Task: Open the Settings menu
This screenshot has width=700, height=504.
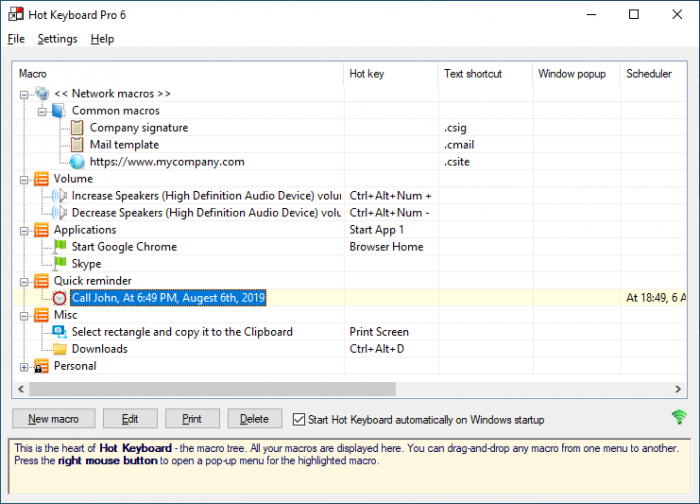Action: point(57,39)
